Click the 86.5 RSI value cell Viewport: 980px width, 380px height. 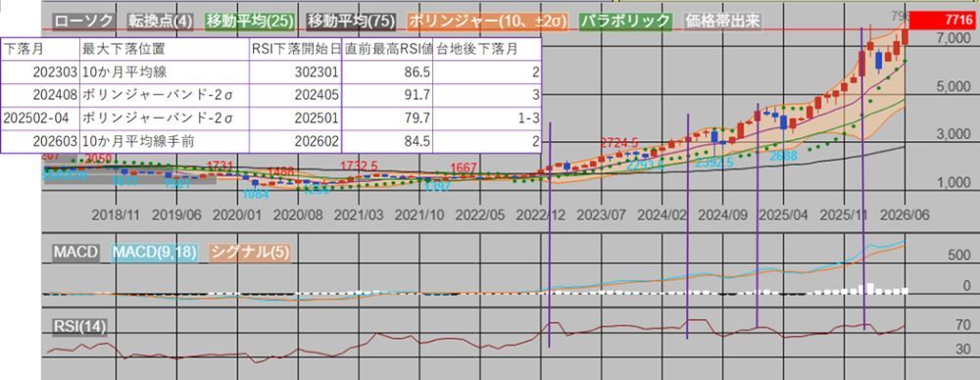click(x=387, y=72)
